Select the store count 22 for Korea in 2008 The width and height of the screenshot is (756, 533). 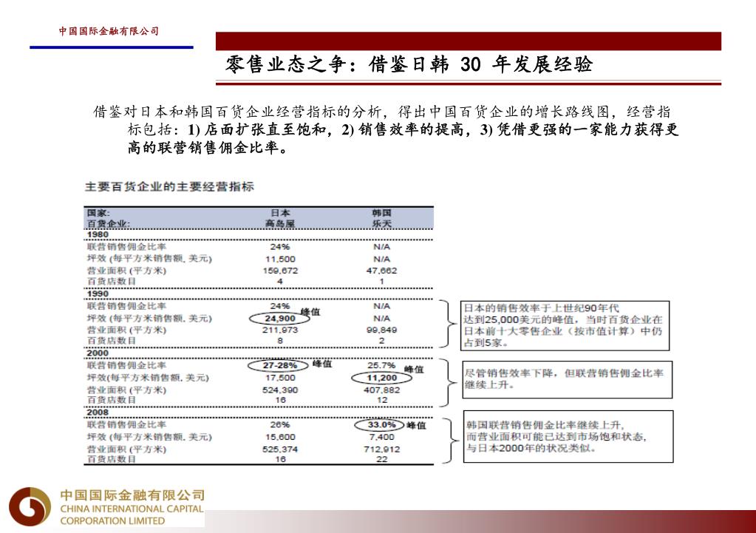pos(381,459)
